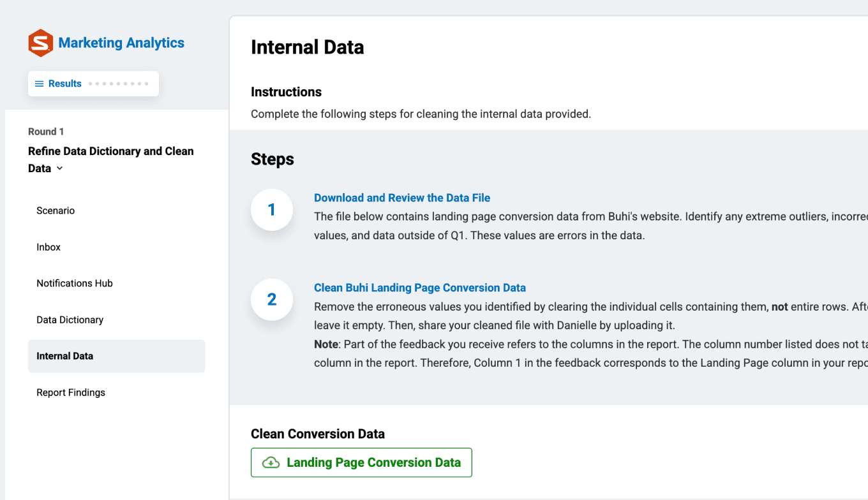Open the Scenario page in sidebar
The image size is (868, 500).
[x=56, y=210]
